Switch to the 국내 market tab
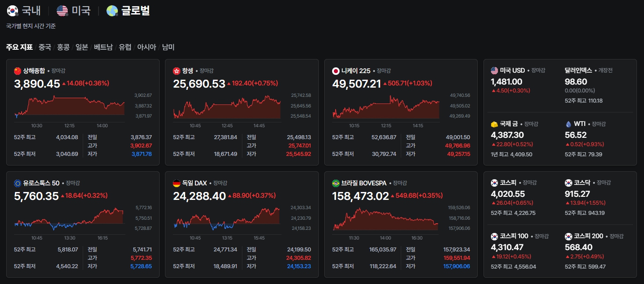The width and height of the screenshot is (644, 284). pyautogui.click(x=31, y=11)
